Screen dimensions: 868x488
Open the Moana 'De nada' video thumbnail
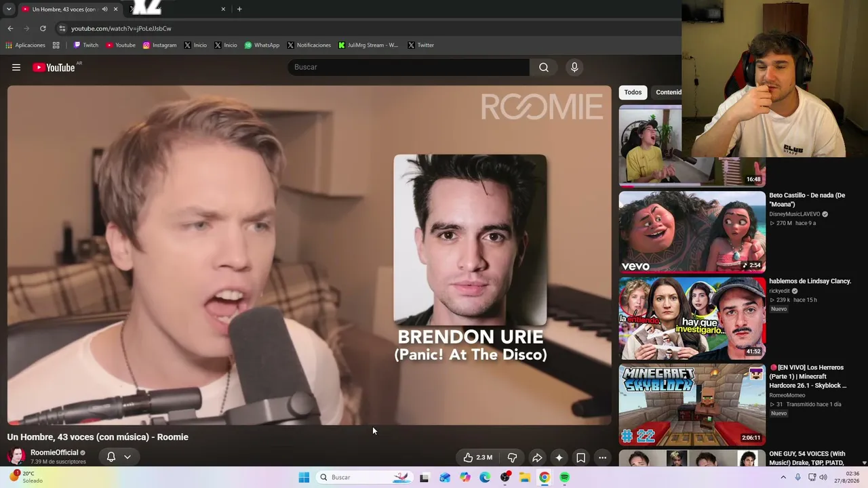[692, 232]
